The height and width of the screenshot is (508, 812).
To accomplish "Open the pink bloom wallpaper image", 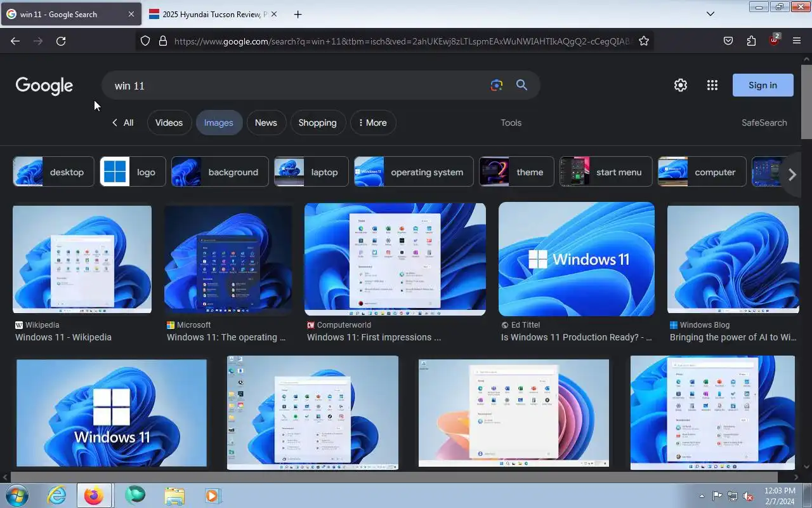I will point(513,413).
